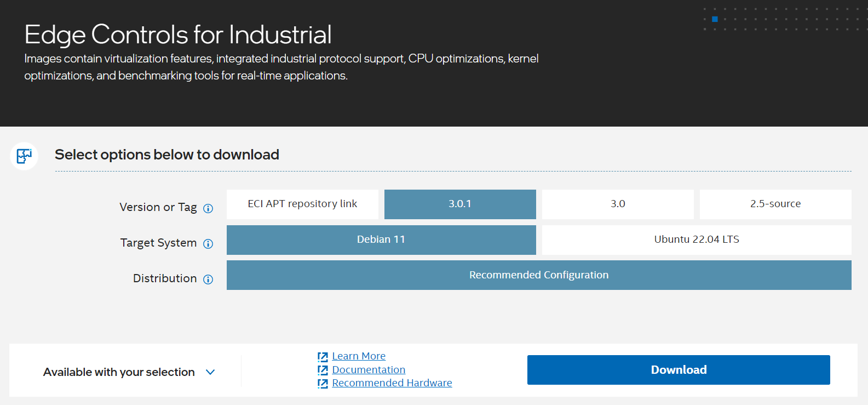868x405 pixels.
Task: Click the info icon beside Distribution
Action: tap(208, 279)
